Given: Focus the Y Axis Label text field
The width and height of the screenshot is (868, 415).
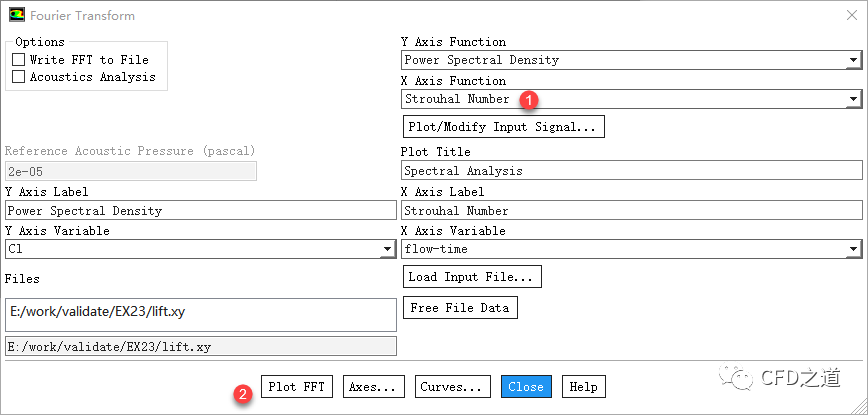Looking at the screenshot, I should pos(200,211).
